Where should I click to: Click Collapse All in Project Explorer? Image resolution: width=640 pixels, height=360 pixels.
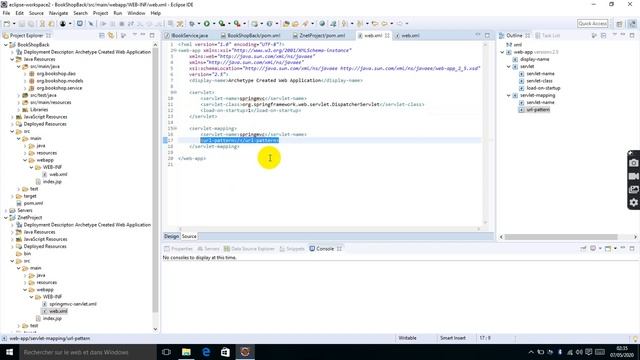(x=102, y=36)
